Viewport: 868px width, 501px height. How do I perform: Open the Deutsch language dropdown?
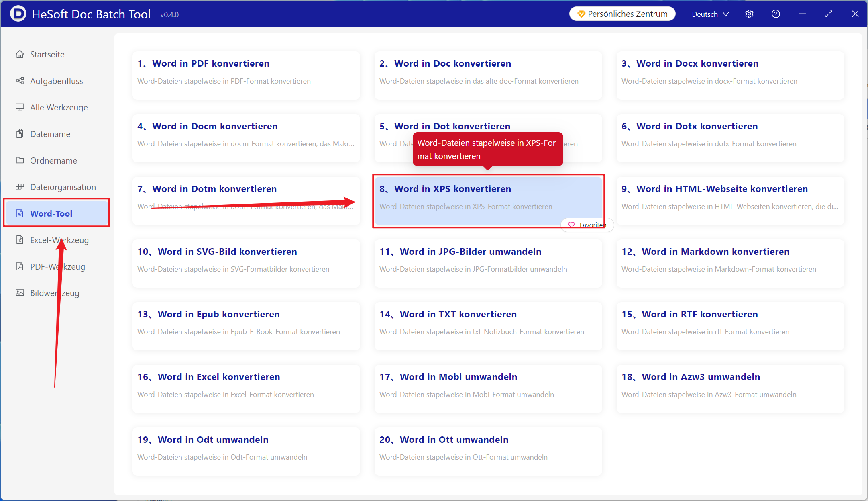(710, 14)
